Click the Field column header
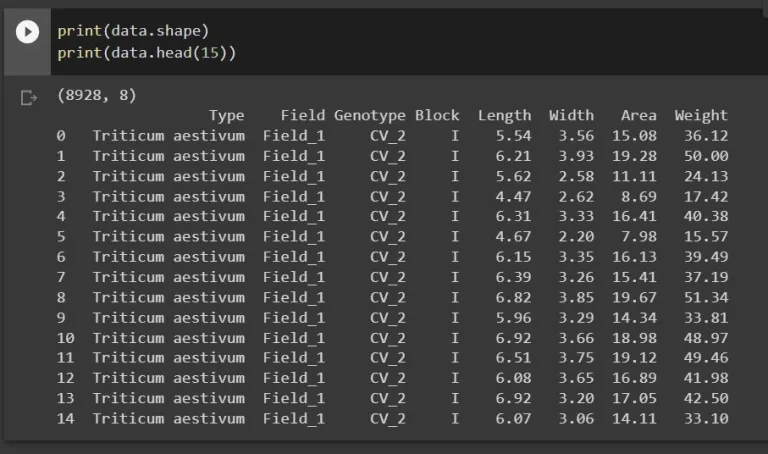This screenshot has width=768, height=454. tap(303, 116)
